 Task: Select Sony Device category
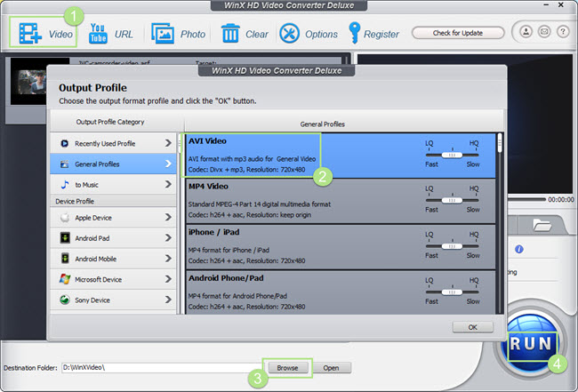113,300
